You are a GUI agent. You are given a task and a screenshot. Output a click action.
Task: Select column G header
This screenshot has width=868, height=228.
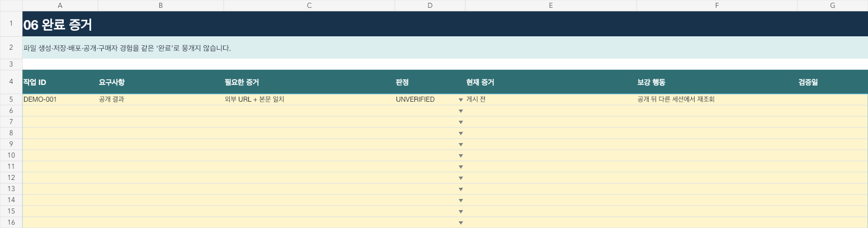coord(833,6)
